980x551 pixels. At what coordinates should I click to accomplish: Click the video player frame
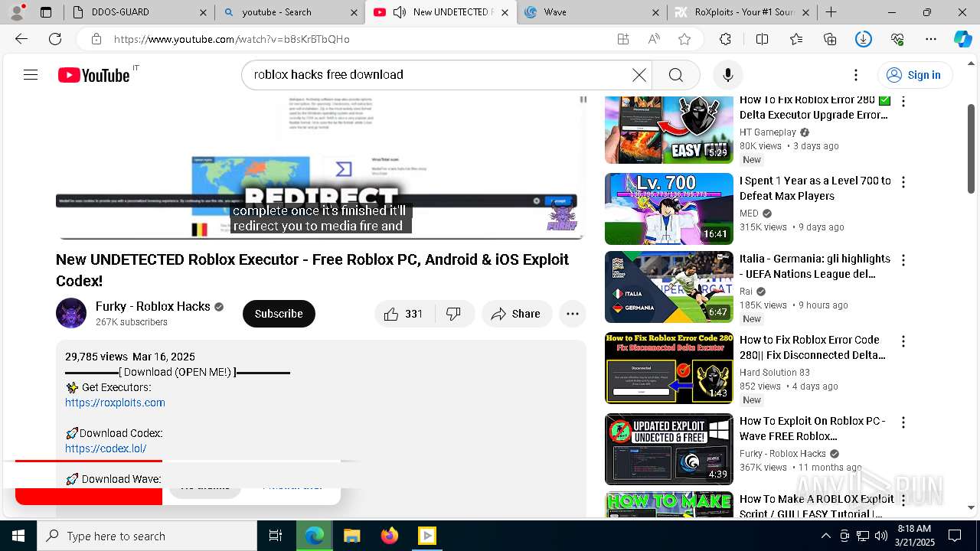tap(321, 168)
